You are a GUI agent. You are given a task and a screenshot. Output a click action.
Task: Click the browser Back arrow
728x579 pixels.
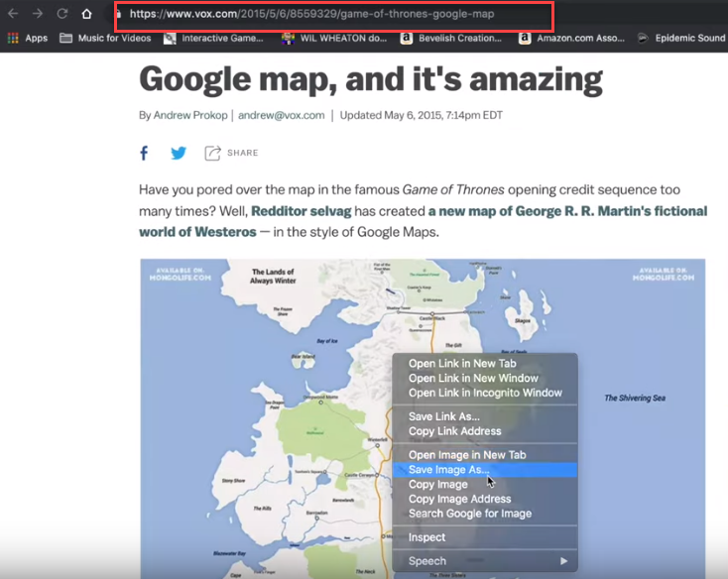click(13, 14)
